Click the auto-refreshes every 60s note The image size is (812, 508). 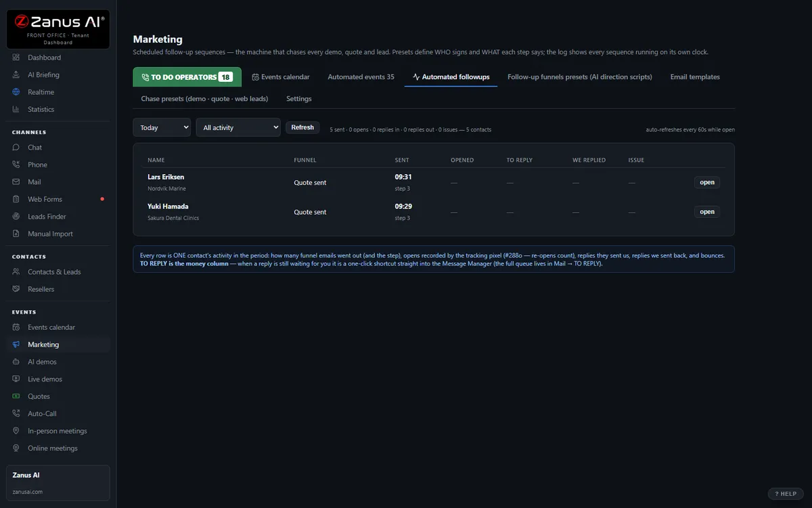[690, 129]
